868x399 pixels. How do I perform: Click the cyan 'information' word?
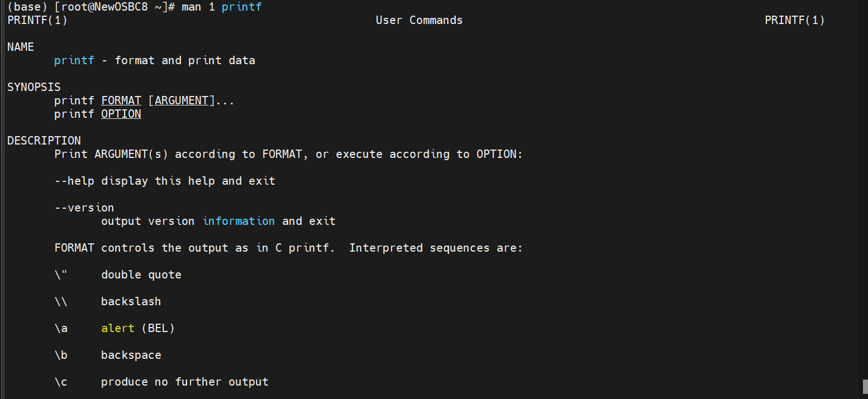239,222
